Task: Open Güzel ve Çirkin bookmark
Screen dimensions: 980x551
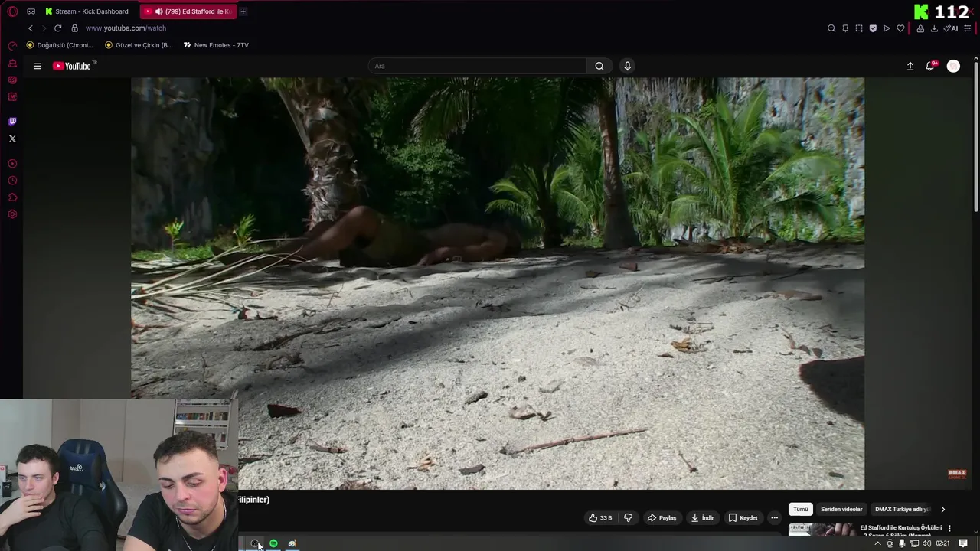Action: tap(139, 45)
